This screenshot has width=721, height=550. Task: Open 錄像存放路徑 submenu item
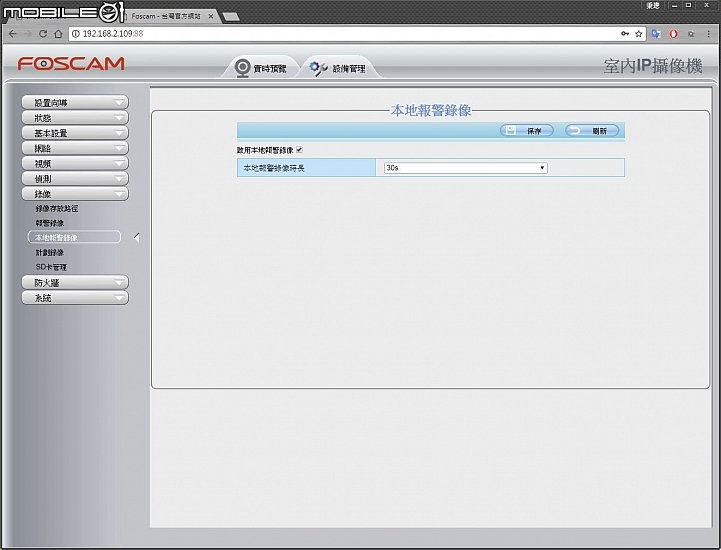pos(57,208)
